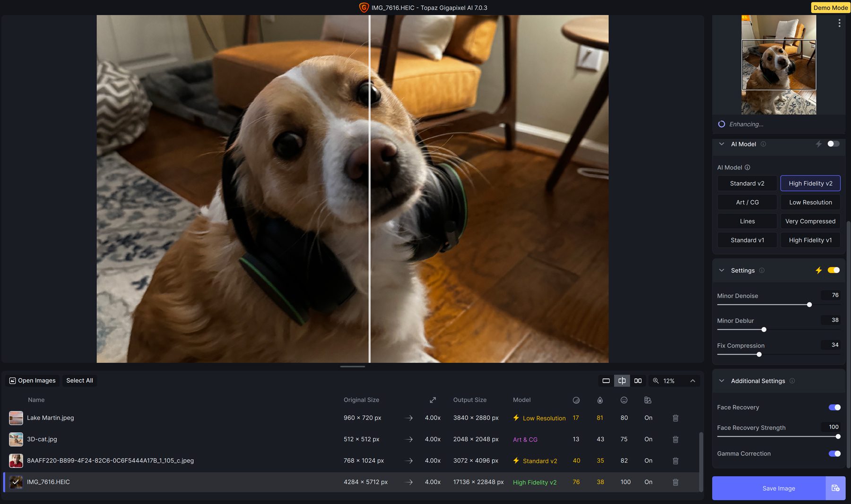Switch to single image view mode
The width and height of the screenshot is (851, 504).
[x=606, y=381]
